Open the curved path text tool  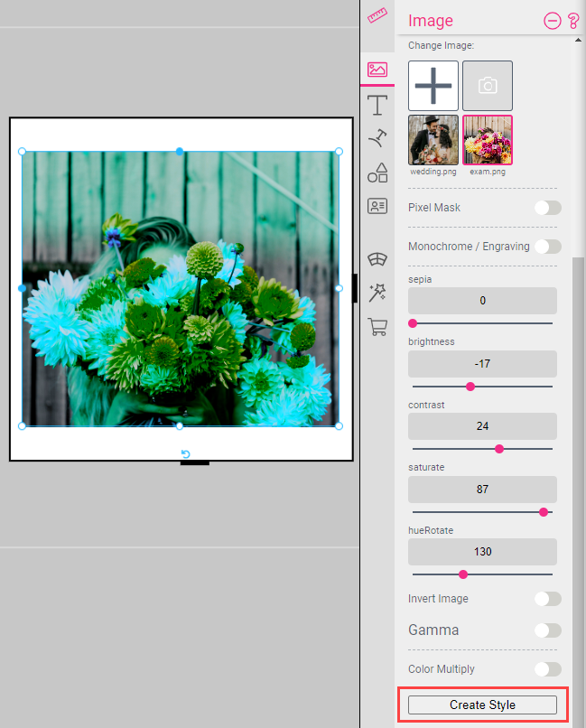click(377, 138)
